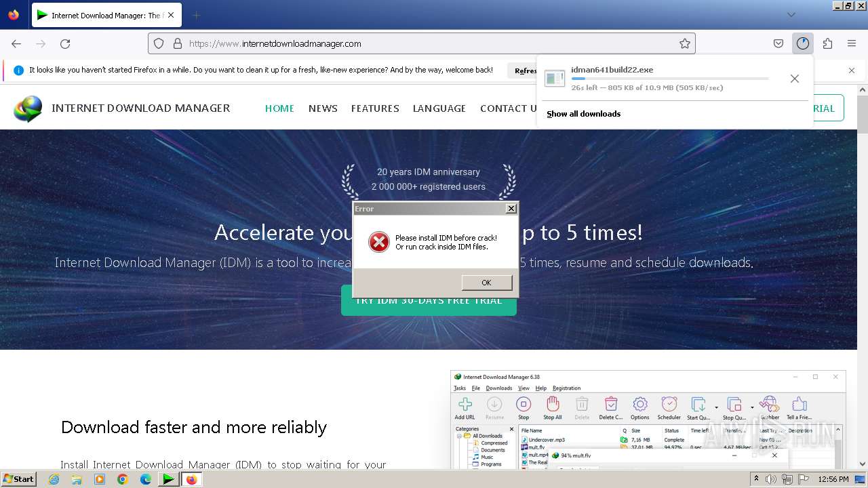This screenshot has height=488, width=868.
Task: Show hidden system tray icons
Action: pos(756,479)
